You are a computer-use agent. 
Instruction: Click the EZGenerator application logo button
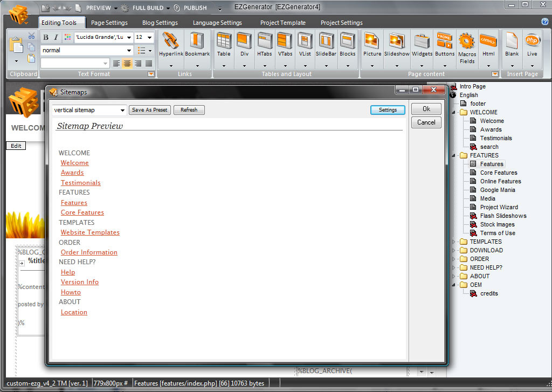pos(18,15)
